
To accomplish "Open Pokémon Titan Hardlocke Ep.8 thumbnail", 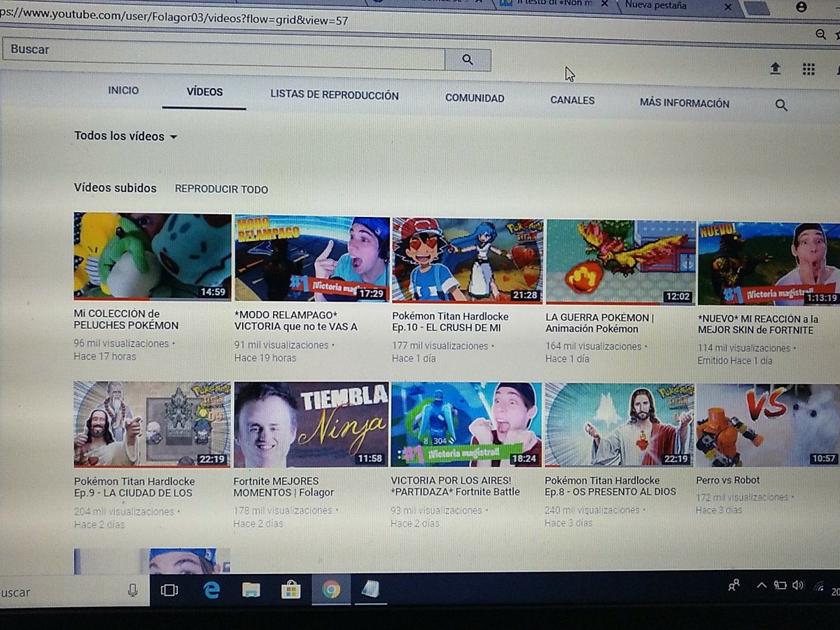I will click(619, 424).
